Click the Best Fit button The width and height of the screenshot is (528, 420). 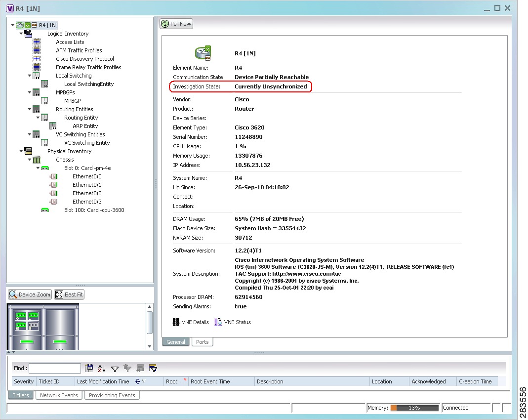69,294
